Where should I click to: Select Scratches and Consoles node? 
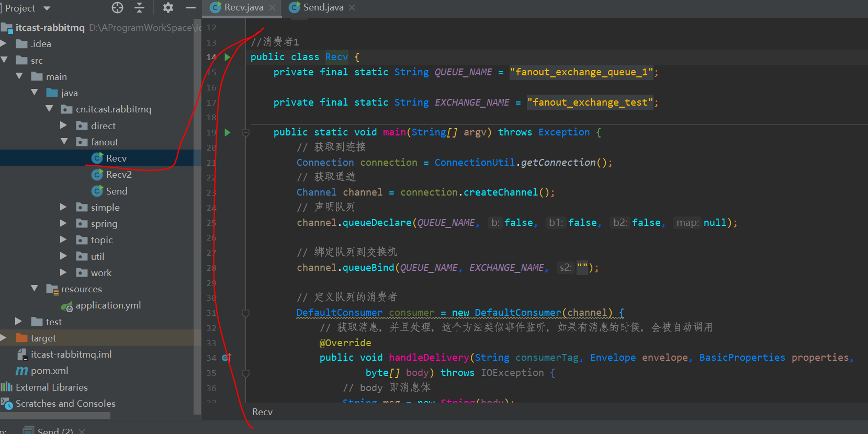click(65, 404)
